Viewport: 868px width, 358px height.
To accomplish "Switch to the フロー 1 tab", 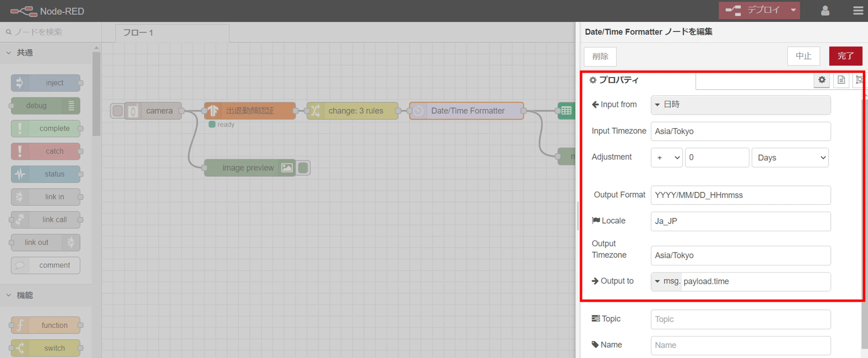I will tap(172, 33).
